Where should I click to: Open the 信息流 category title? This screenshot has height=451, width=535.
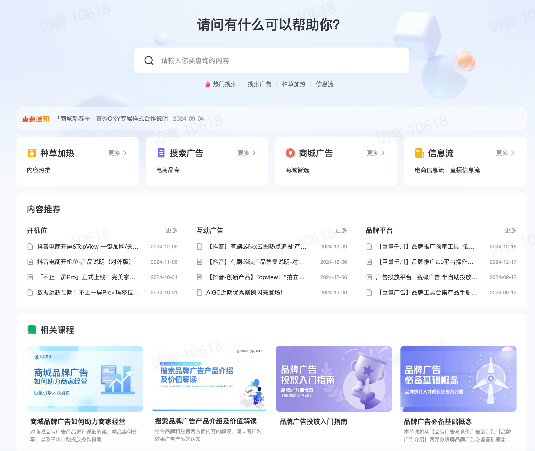(440, 153)
